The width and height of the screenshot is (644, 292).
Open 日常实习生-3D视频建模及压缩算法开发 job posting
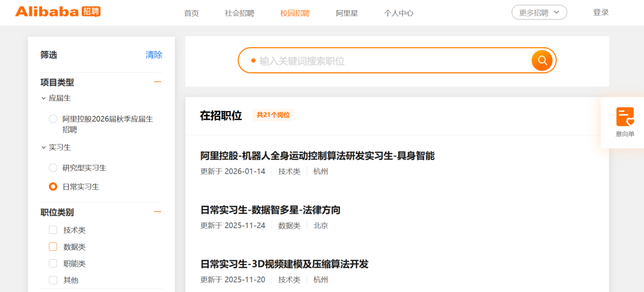point(284,264)
